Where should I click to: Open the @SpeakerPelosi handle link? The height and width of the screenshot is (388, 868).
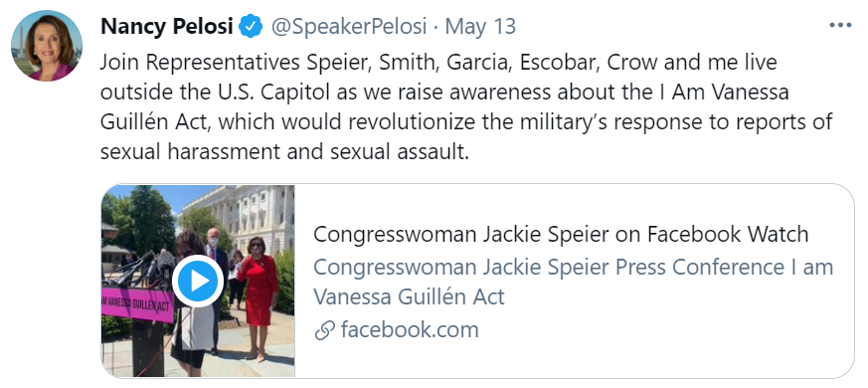(349, 26)
